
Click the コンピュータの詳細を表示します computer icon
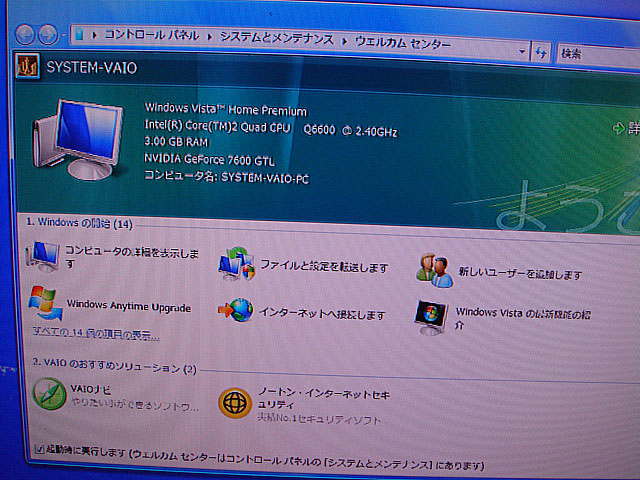pos(42,256)
